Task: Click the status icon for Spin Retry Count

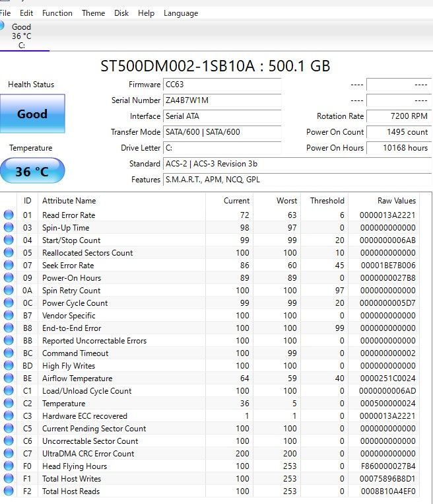Action: click(9, 290)
